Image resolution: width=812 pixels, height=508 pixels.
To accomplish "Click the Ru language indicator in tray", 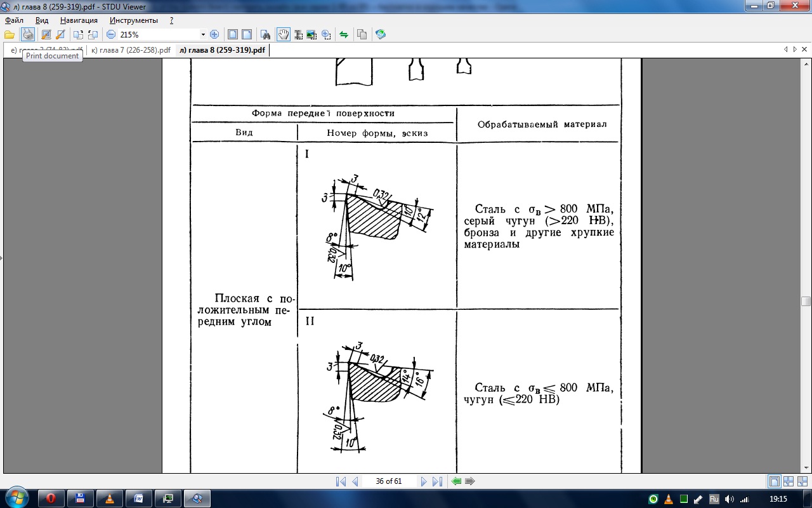I will pyautogui.click(x=714, y=499).
